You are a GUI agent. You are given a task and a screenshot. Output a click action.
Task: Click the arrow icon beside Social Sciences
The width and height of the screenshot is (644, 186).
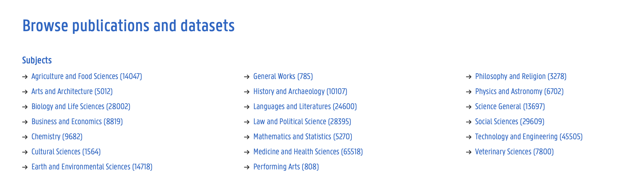point(469,122)
